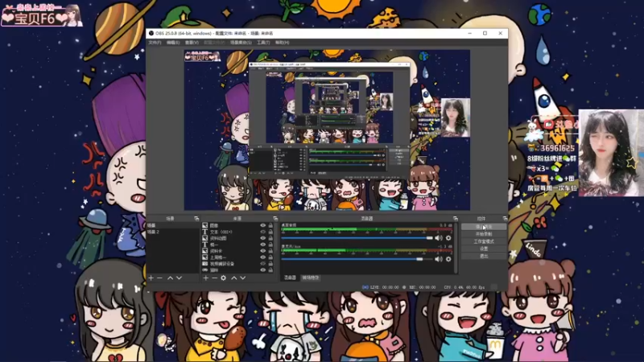644x362 pixels.
Task: Toggle visibility of the 上周榜一 source
Action: 263,257
